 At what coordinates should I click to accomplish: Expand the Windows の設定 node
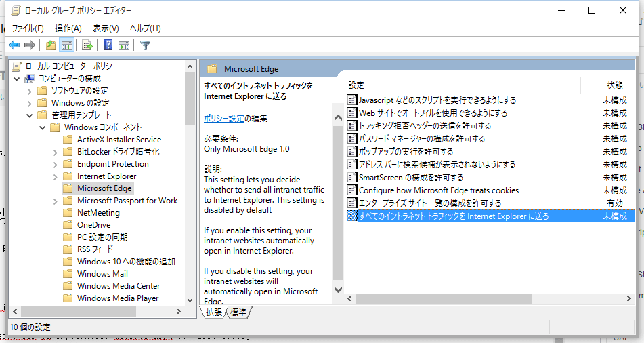[30, 103]
